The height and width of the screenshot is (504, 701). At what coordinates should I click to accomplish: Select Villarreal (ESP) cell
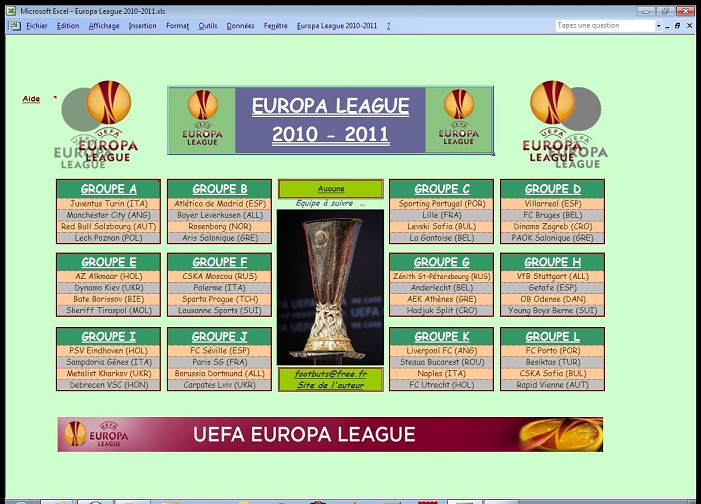(x=553, y=203)
